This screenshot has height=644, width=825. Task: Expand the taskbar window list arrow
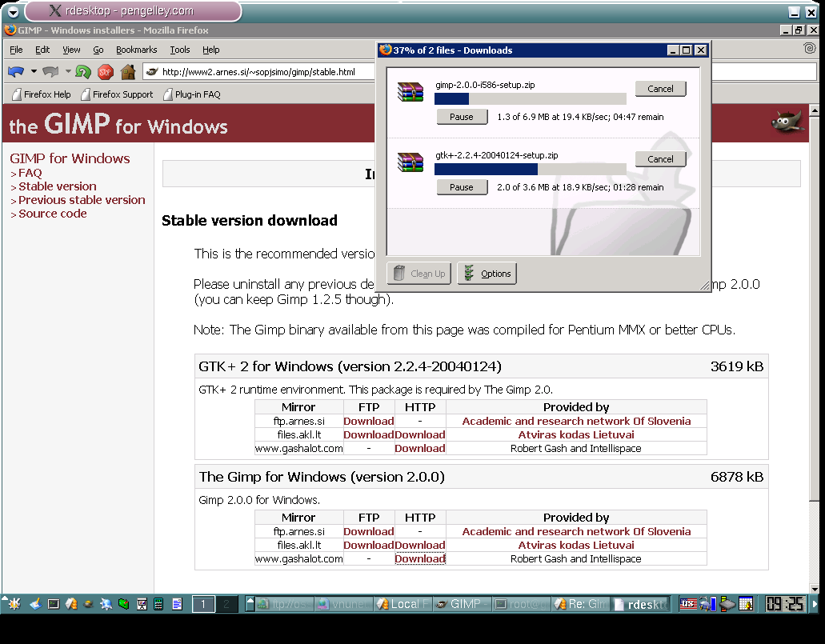(x=250, y=604)
